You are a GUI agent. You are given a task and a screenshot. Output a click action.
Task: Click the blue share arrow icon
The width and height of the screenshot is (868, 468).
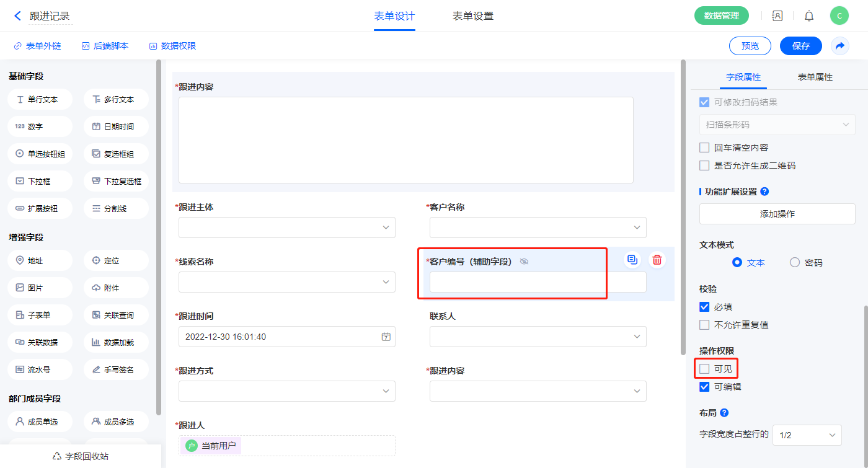tap(840, 46)
